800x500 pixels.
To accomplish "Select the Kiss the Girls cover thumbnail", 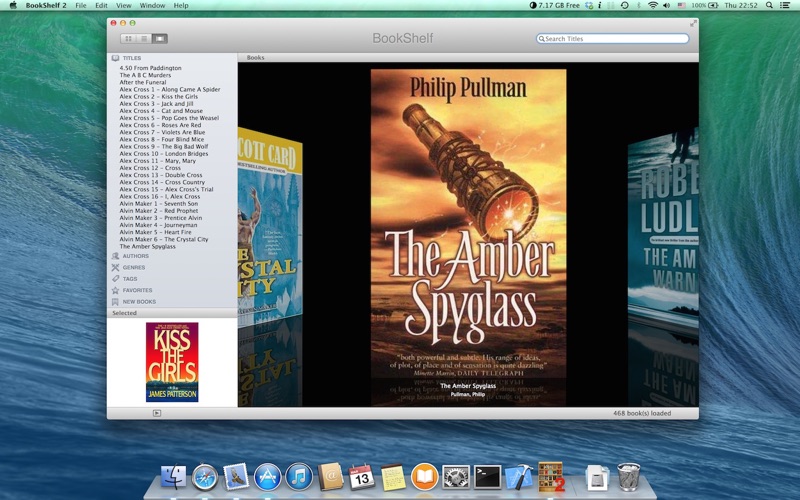I will (172, 362).
